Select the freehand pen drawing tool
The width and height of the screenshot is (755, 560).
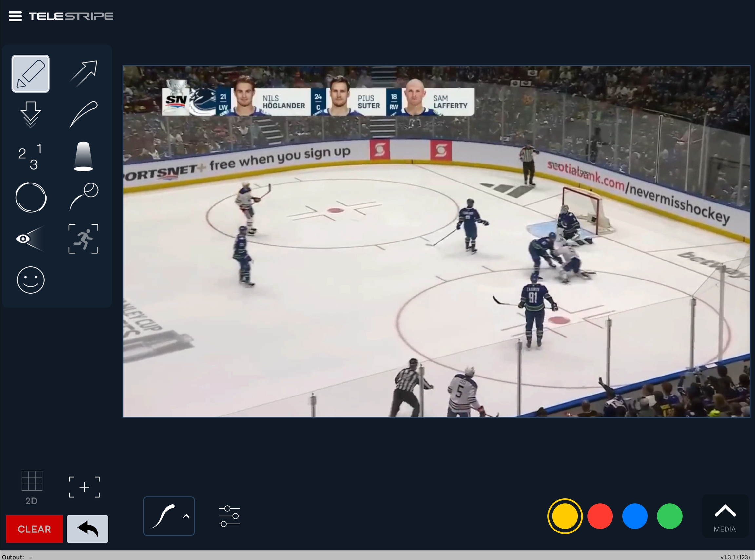coord(30,73)
